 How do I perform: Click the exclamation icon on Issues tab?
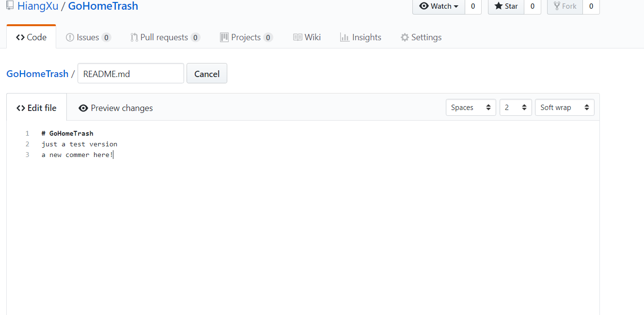tap(70, 37)
